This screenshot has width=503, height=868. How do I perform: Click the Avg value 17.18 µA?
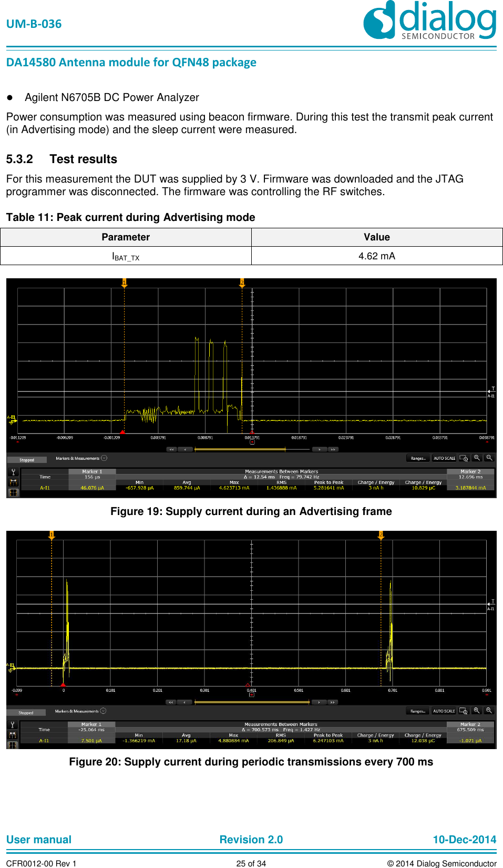186,741
